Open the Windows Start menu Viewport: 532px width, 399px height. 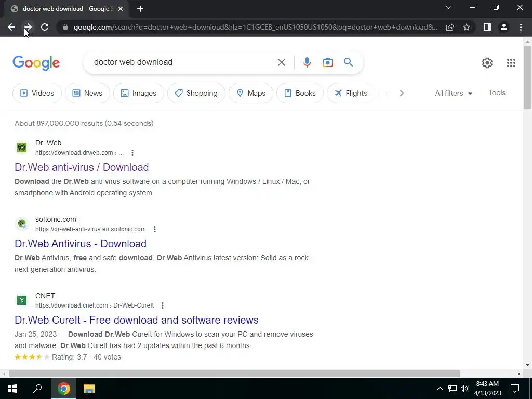12,389
